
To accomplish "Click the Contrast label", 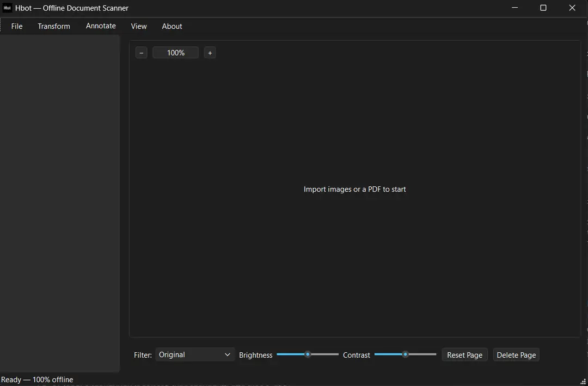I will click(356, 355).
